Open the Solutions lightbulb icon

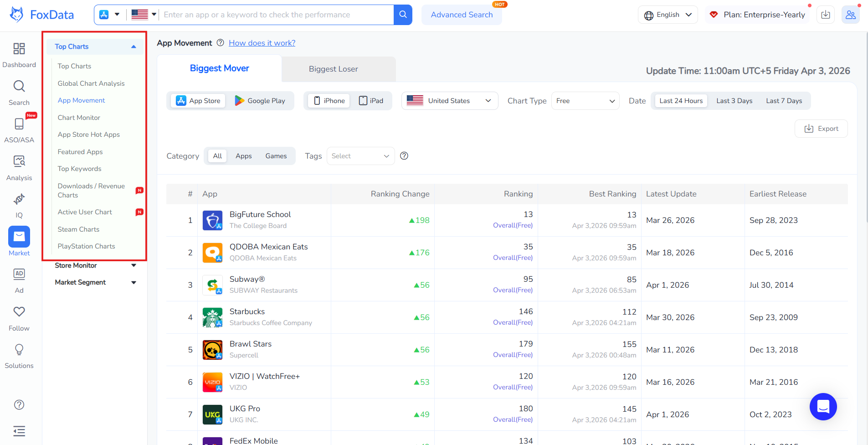pyautogui.click(x=19, y=356)
